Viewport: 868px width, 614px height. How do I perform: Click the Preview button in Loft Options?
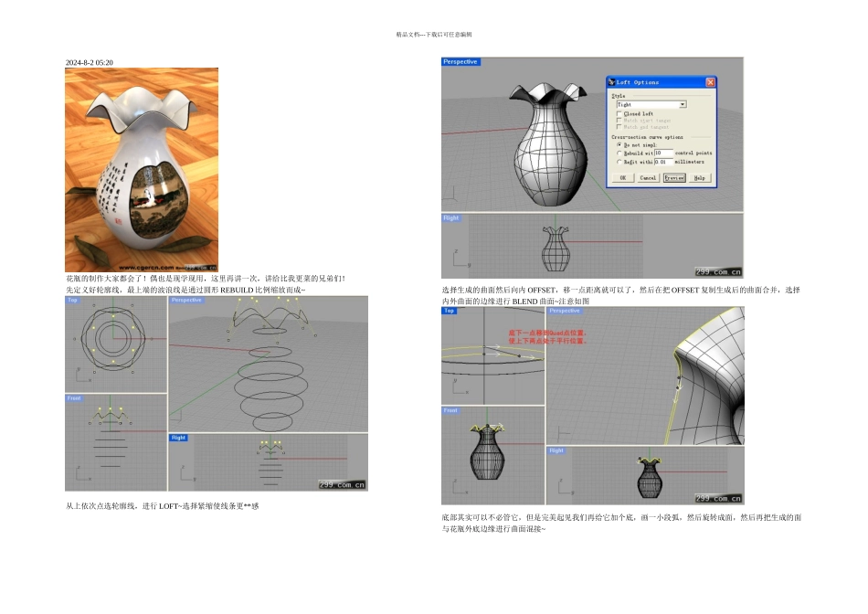coord(674,178)
